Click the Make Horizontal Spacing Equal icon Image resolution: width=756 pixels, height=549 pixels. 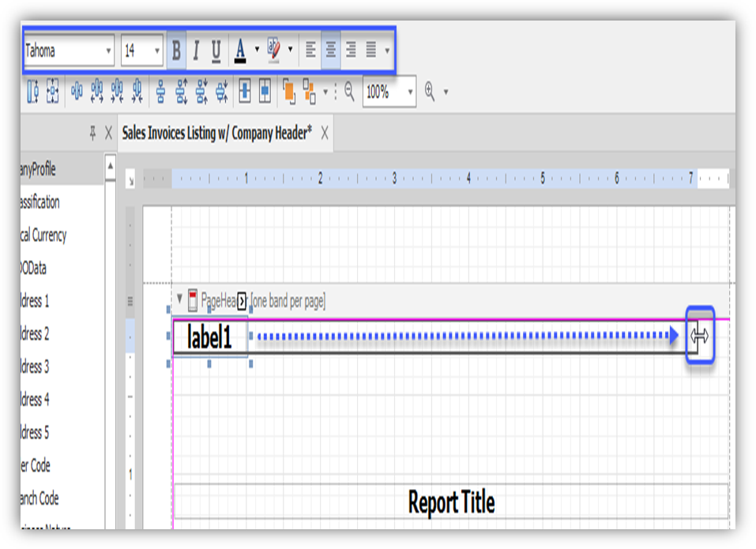coord(77,93)
